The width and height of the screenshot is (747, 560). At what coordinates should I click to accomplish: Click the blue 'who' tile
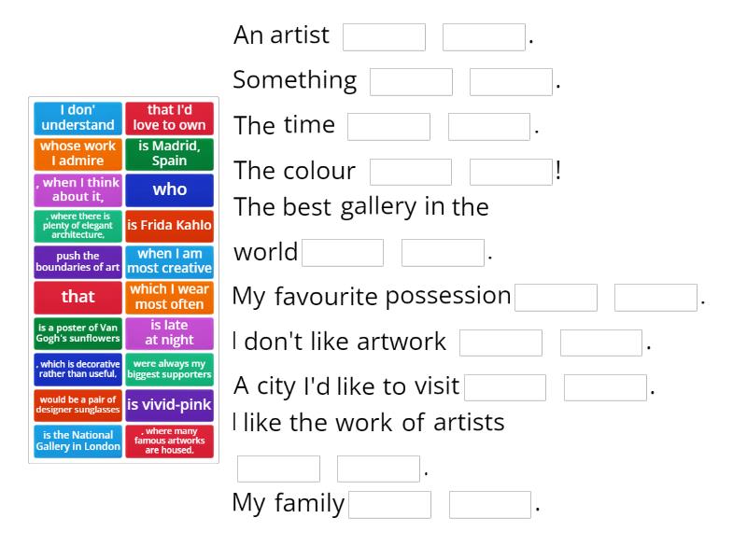tap(169, 189)
